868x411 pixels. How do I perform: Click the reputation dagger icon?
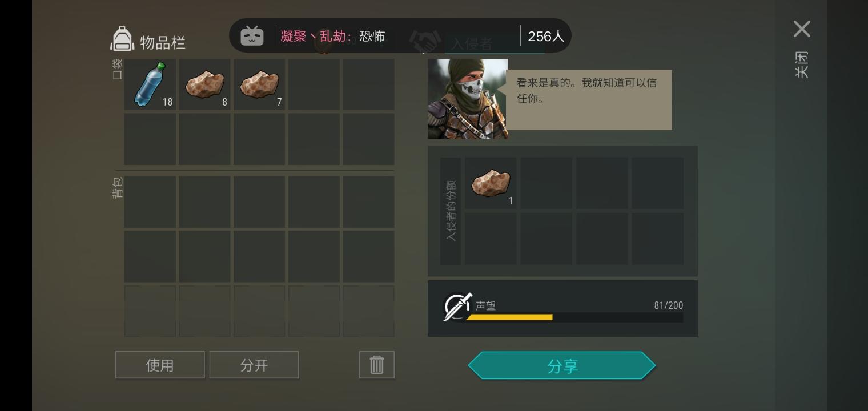[x=457, y=307]
